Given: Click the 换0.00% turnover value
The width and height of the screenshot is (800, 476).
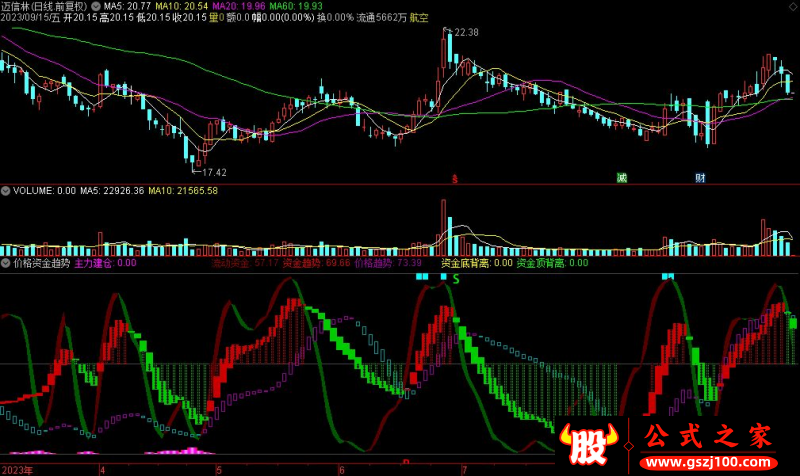Looking at the screenshot, I should pyautogui.click(x=335, y=18).
